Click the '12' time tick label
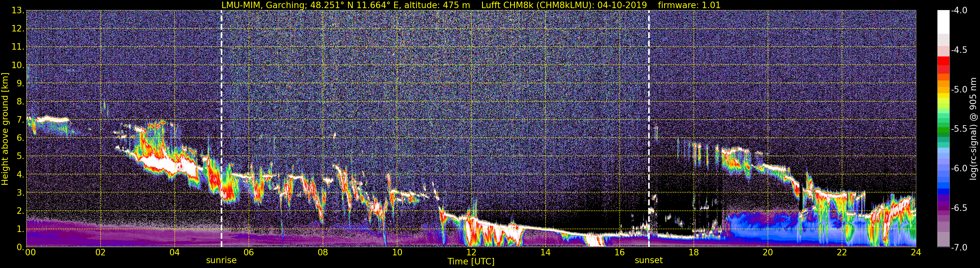This screenshot has width=980, height=268. point(471,252)
